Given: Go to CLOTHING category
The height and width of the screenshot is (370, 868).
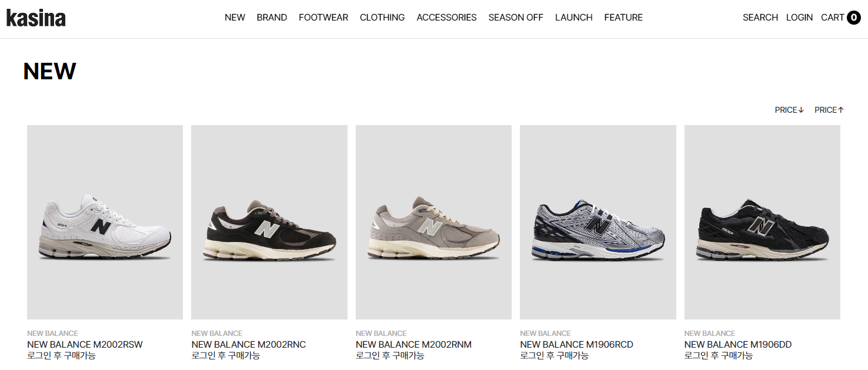Looking at the screenshot, I should click(382, 18).
